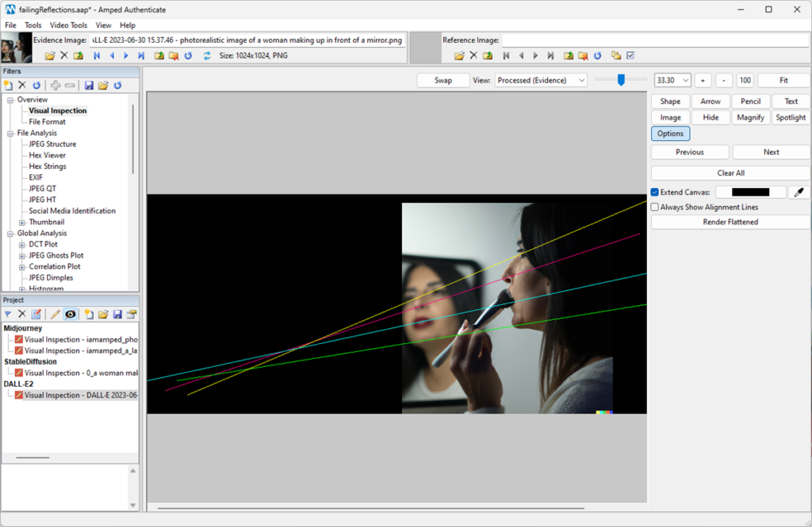Load filters using folder icon in Filters panel
The height and width of the screenshot is (527, 812).
(103, 86)
